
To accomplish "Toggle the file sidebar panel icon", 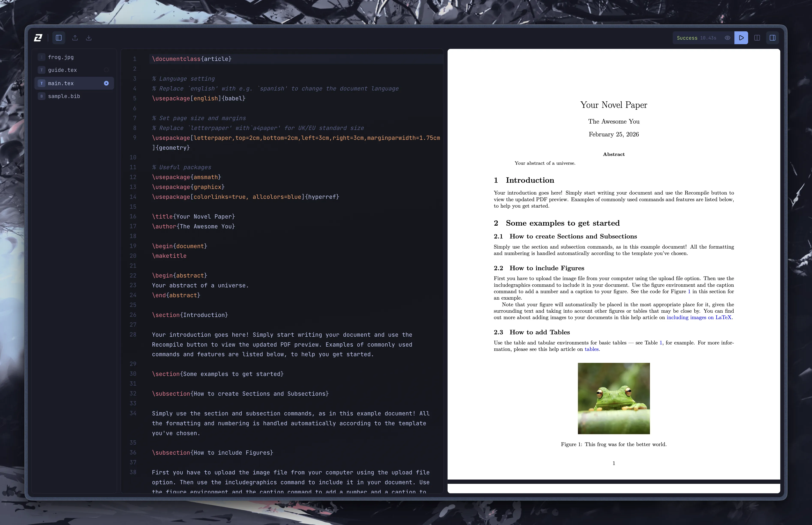I will [59, 38].
